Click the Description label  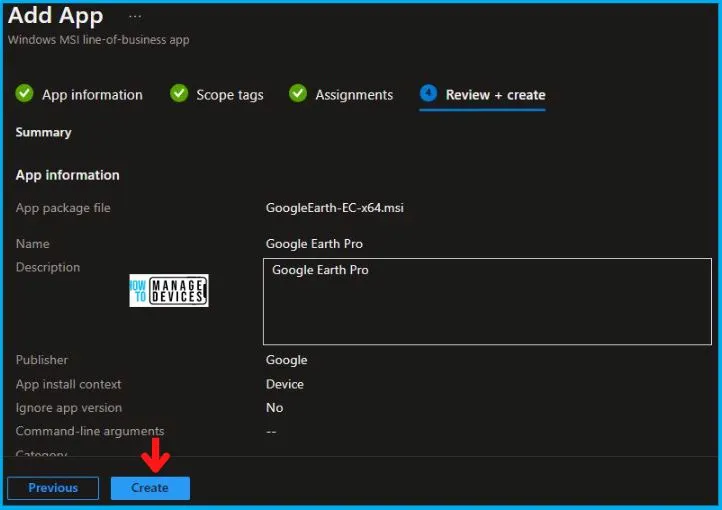coord(48,267)
